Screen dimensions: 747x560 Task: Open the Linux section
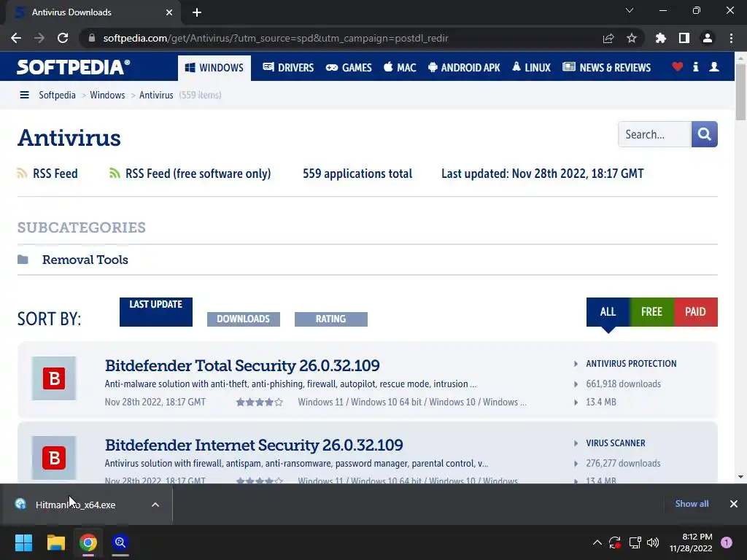pos(531,68)
